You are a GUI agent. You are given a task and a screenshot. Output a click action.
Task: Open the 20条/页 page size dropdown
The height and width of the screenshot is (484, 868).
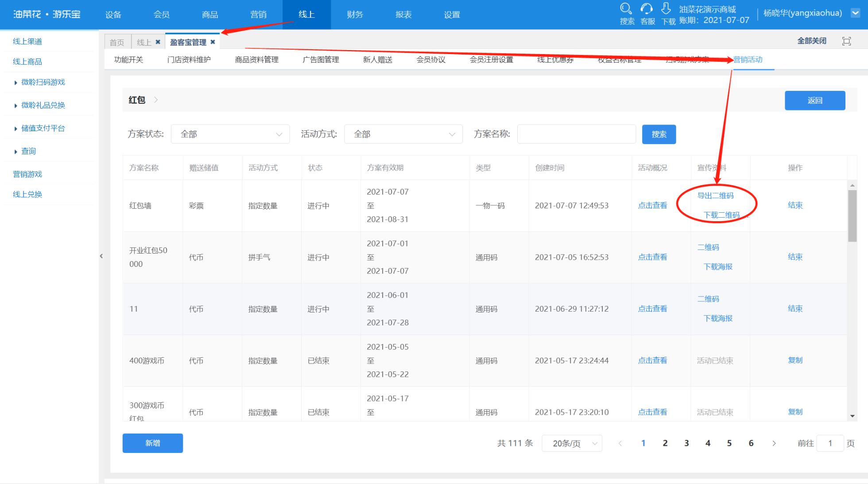(x=572, y=443)
